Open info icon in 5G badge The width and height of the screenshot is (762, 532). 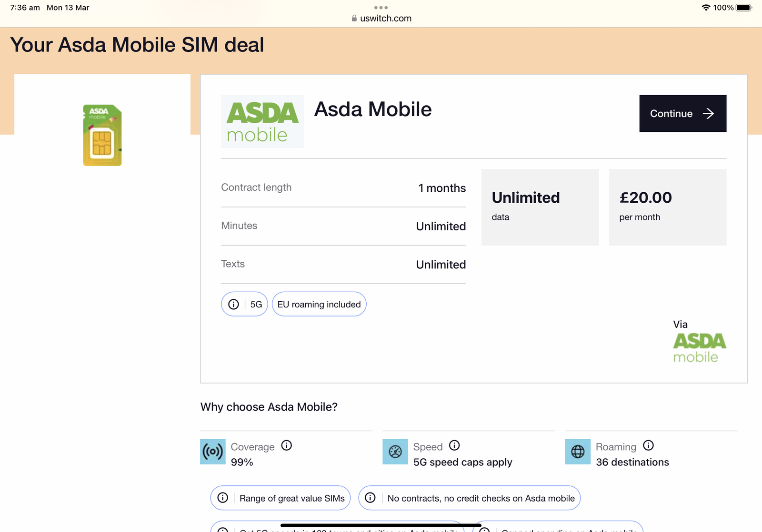tap(233, 304)
